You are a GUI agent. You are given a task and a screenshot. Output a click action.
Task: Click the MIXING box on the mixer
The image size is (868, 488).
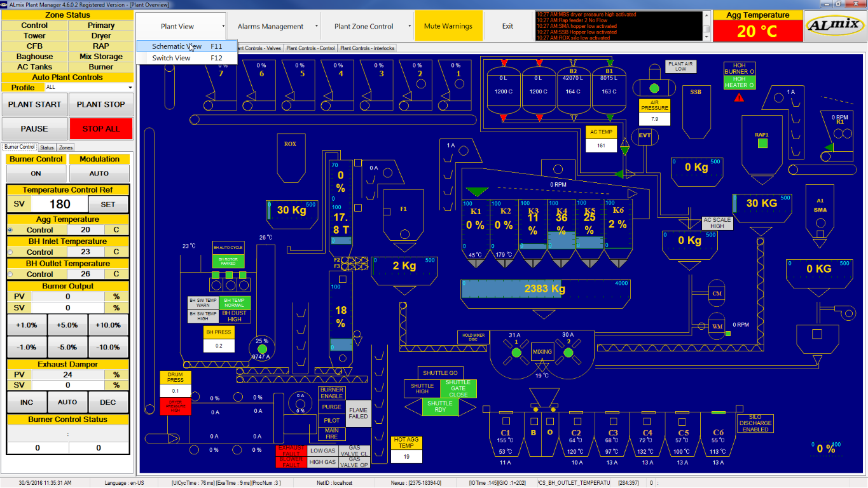tap(542, 351)
